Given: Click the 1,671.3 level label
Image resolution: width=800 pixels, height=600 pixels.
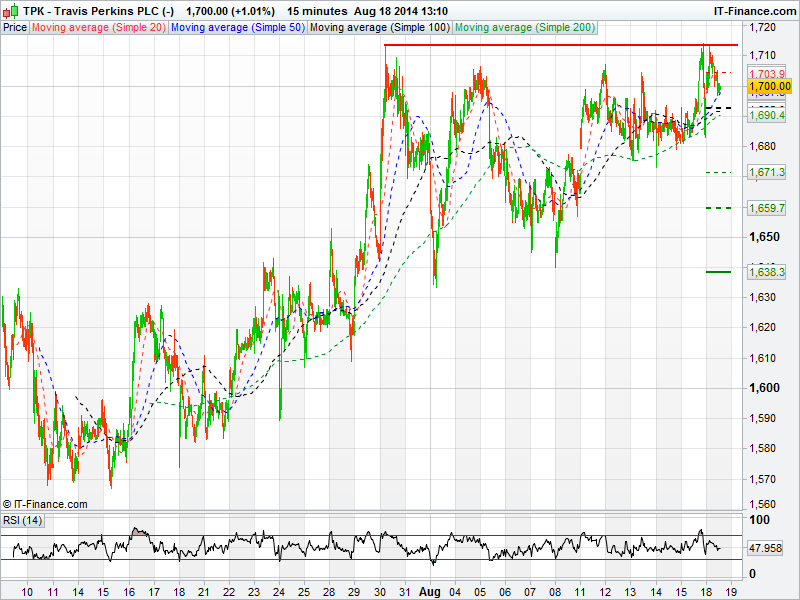Looking at the screenshot, I should pos(767,173).
